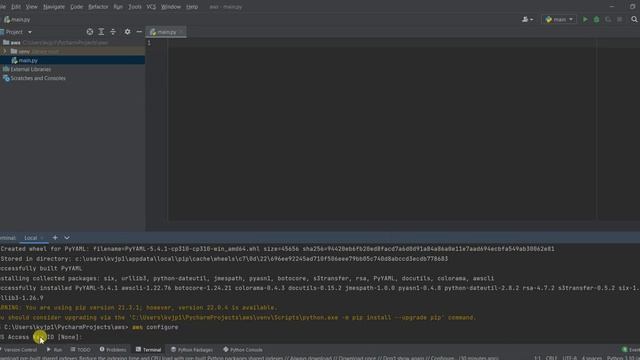640x360 pixels.
Task: Hide the Project tool window
Action: click(139, 32)
